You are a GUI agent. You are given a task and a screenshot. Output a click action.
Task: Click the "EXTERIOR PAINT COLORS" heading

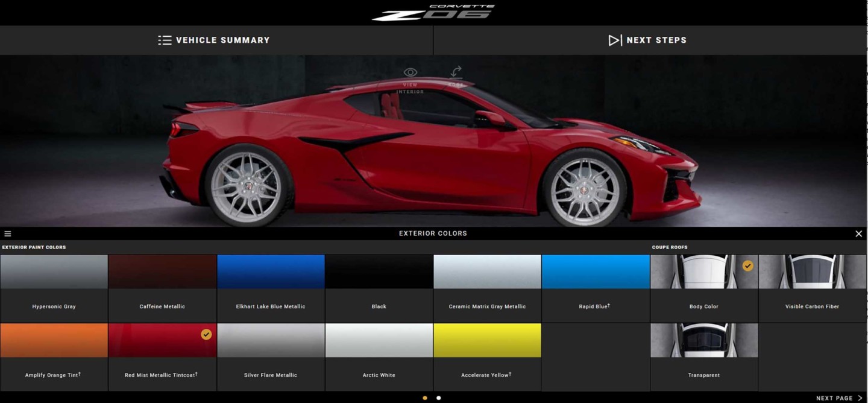tap(34, 247)
